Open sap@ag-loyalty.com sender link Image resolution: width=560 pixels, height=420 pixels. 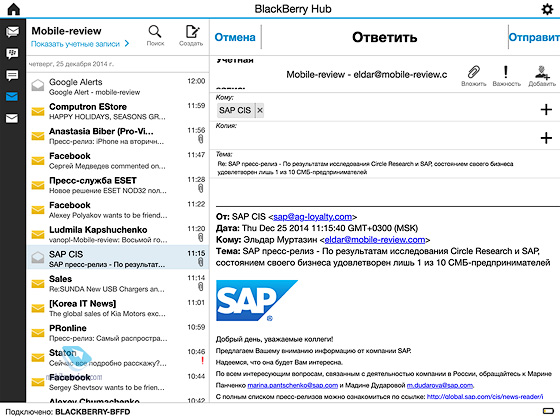(x=312, y=217)
